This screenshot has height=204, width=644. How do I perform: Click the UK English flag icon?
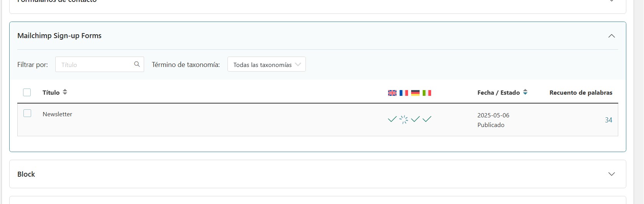[x=392, y=93]
